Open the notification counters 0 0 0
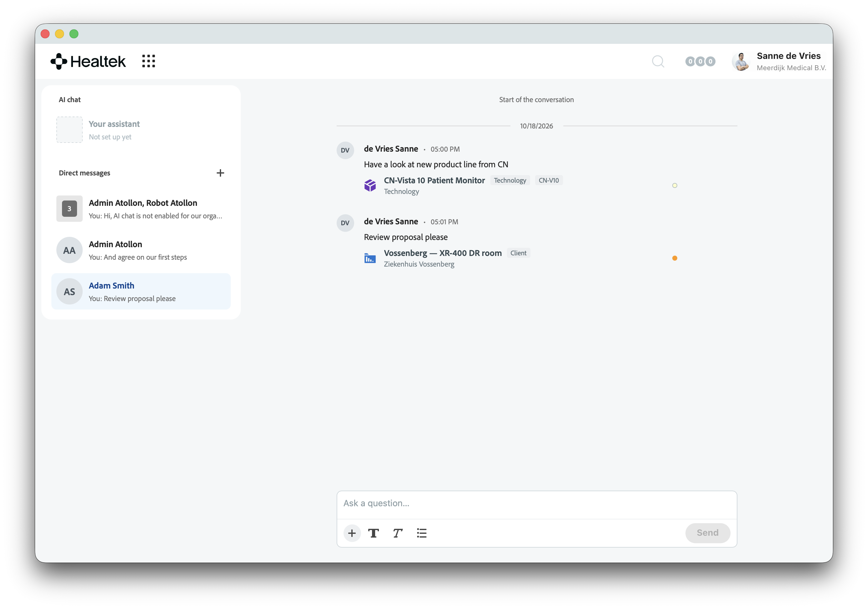868x609 pixels. [700, 61]
